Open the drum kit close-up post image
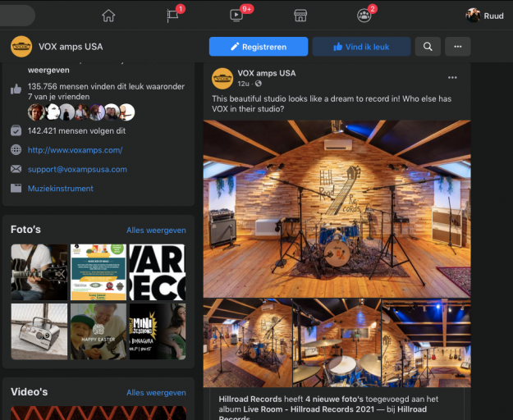The image size is (513, 420). tap(337, 343)
